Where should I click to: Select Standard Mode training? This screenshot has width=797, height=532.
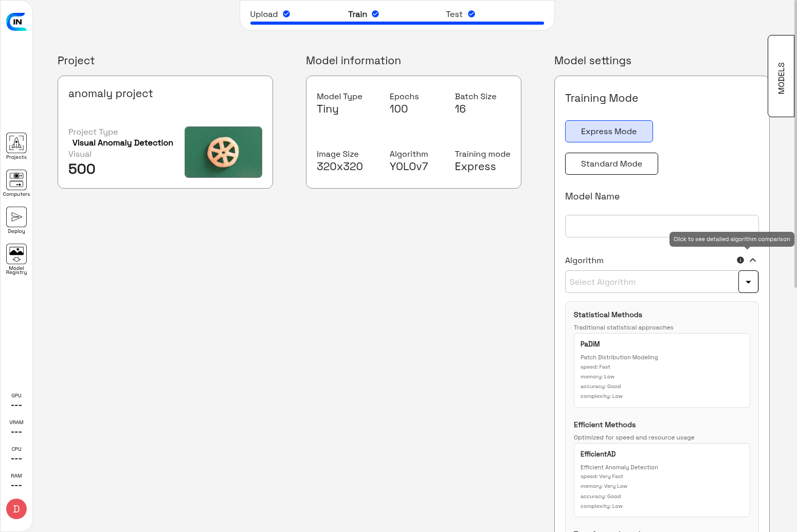[x=611, y=164]
